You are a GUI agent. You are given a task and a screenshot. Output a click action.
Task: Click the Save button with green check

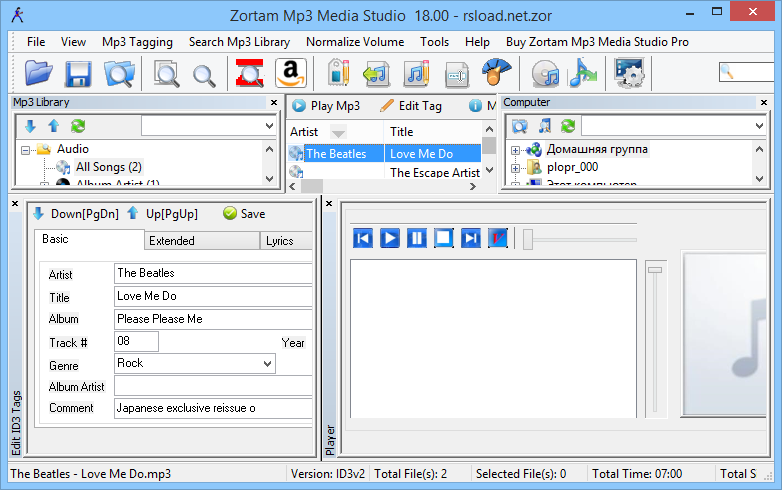pyautogui.click(x=244, y=214)
